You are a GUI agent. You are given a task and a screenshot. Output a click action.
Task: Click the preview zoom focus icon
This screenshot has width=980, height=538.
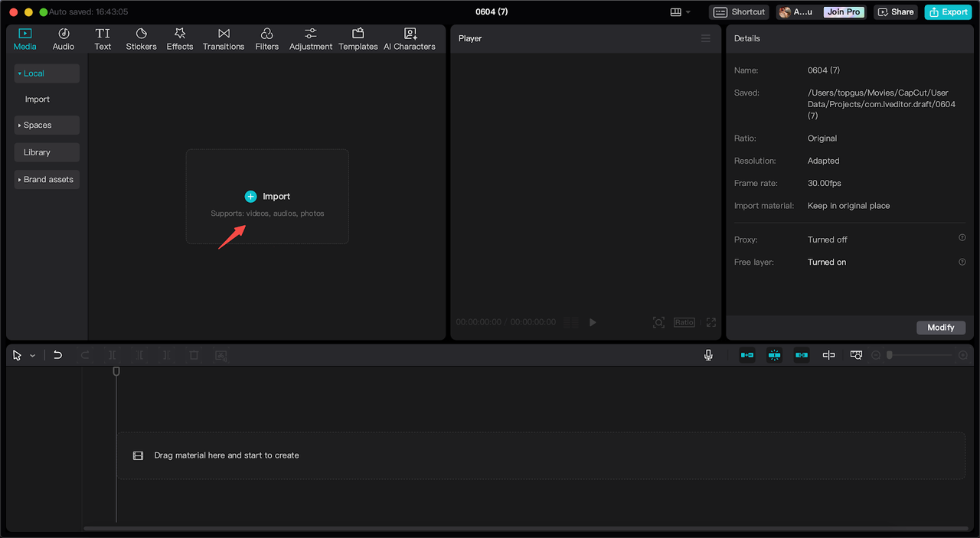tap(658, 322)
